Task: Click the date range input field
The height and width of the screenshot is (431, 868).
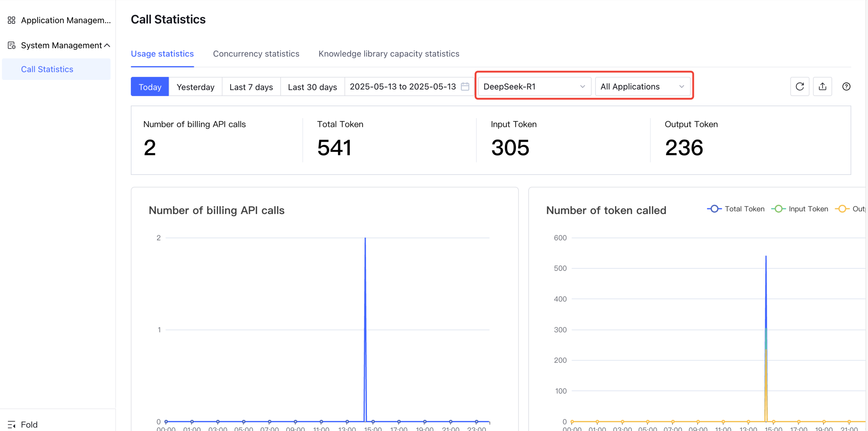Action: [x=402, y=87]
